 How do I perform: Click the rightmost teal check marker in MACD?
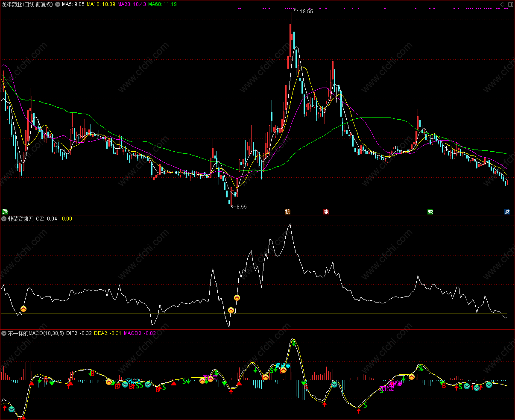[x=489, y=385]
